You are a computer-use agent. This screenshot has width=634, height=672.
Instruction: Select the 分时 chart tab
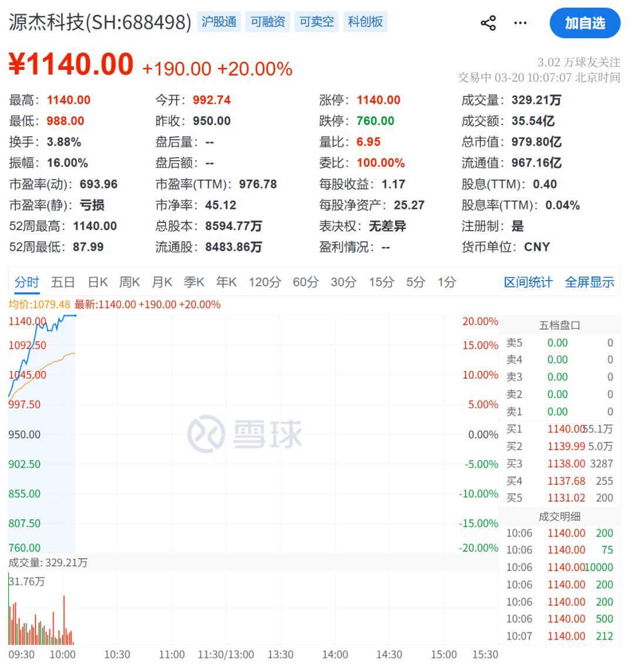26,282
